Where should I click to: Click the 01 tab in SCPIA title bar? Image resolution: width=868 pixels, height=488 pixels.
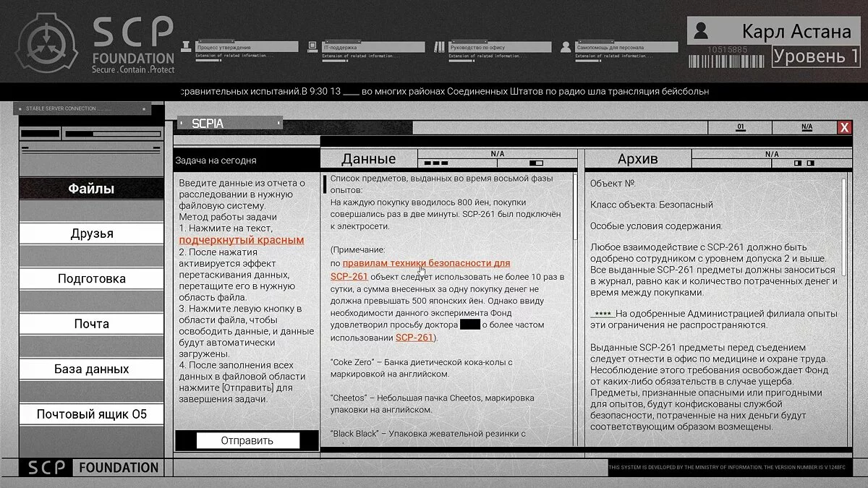[x=740, y=127]
